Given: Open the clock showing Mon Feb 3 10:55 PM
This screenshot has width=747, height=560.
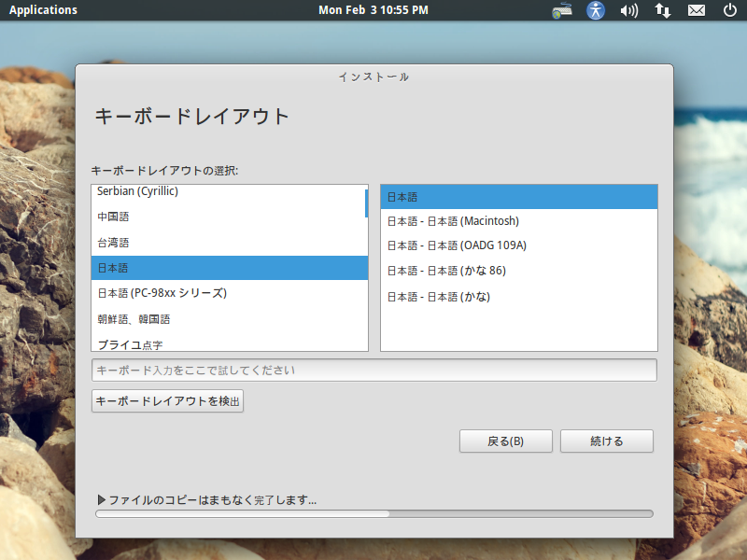Looking at the screenshot, I should (x=373, y=10).
